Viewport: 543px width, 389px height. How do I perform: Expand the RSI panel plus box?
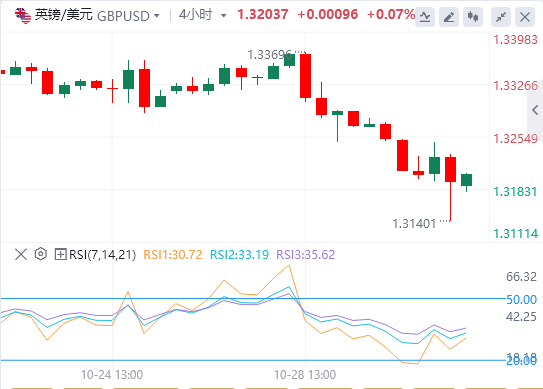coord(60,255)
